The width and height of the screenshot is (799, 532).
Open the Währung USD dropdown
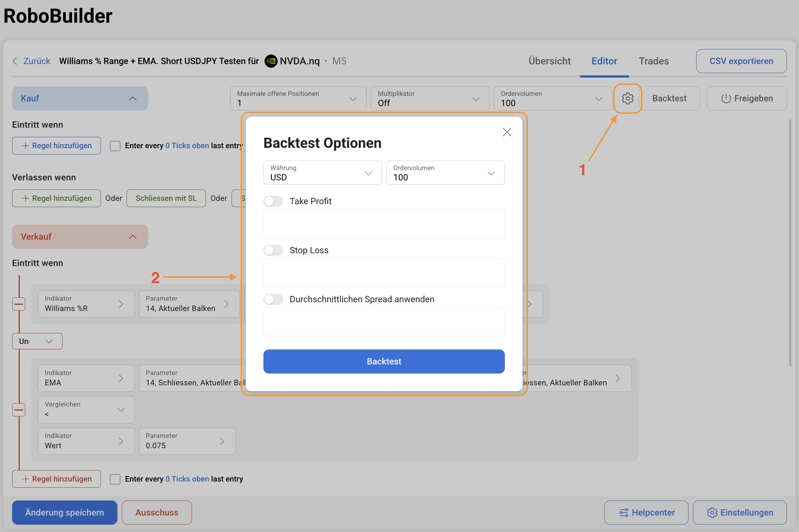322,173
